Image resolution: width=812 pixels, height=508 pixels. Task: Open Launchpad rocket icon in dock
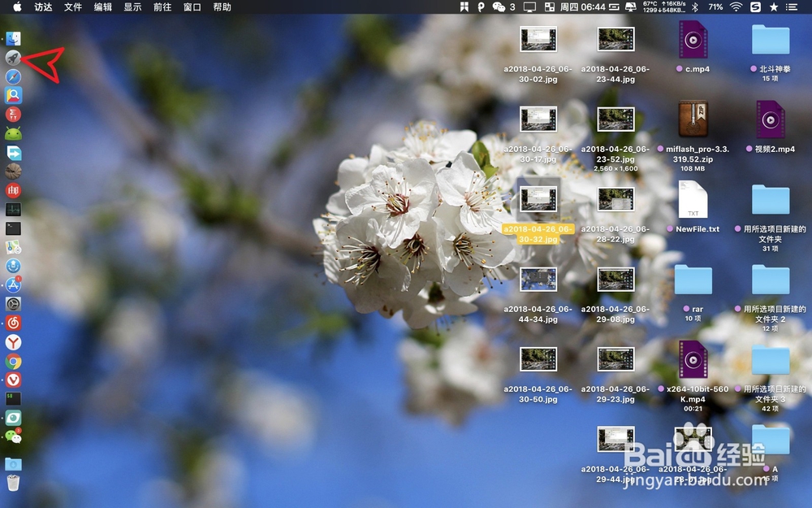coord(14,58)
